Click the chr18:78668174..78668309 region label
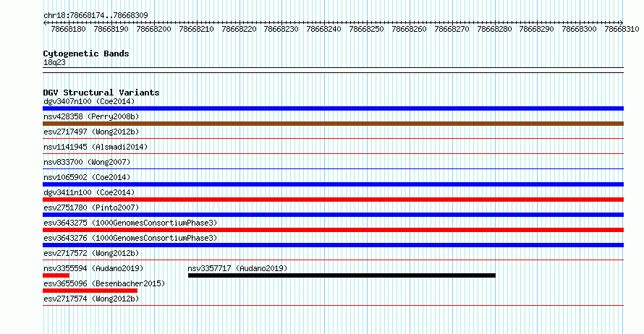 (96, 15)
